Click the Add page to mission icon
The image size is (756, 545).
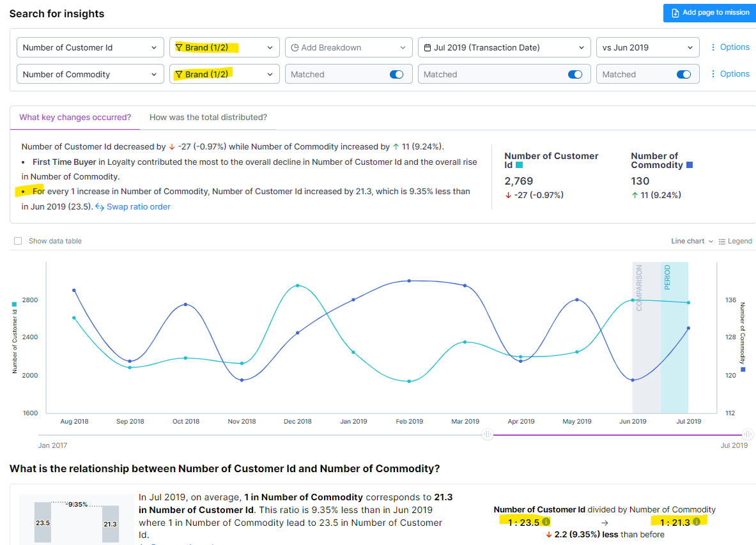point(675,13)
